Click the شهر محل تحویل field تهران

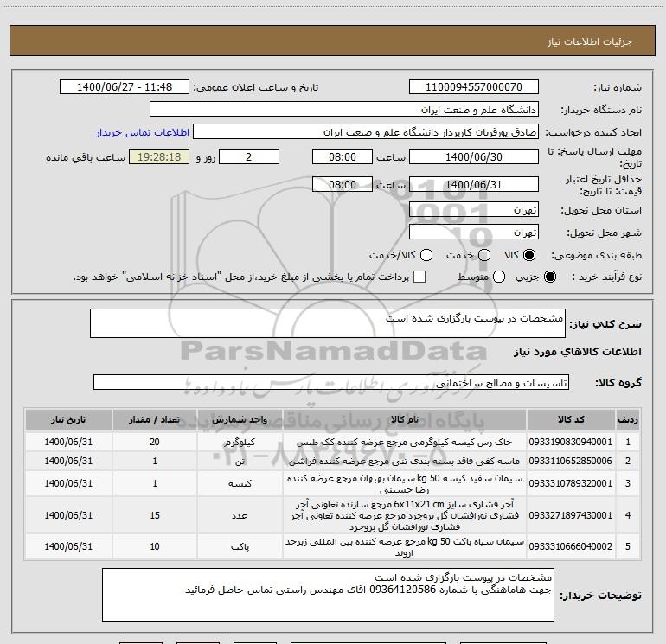pyautogui.click(x=474, y=233)
